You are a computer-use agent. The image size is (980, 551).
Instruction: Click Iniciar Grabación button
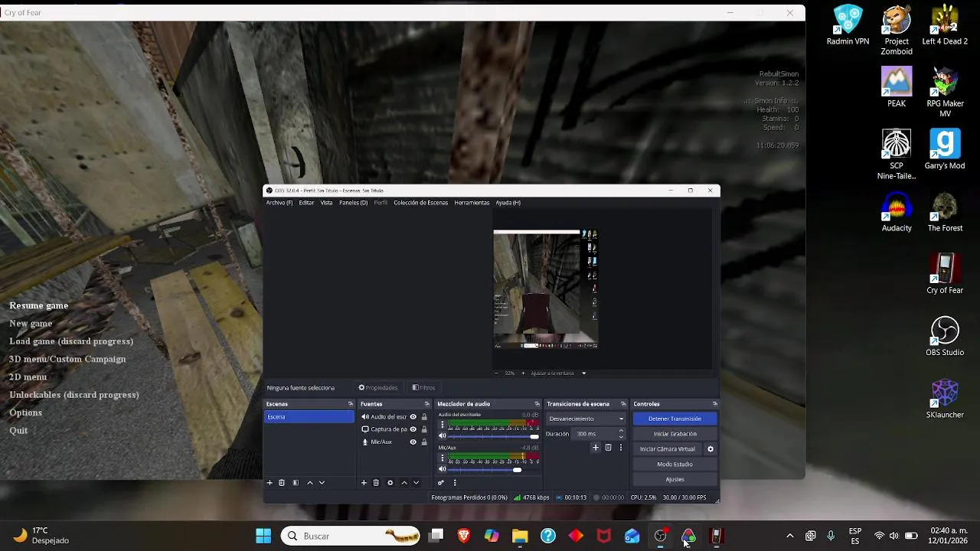tap(675, 434)
